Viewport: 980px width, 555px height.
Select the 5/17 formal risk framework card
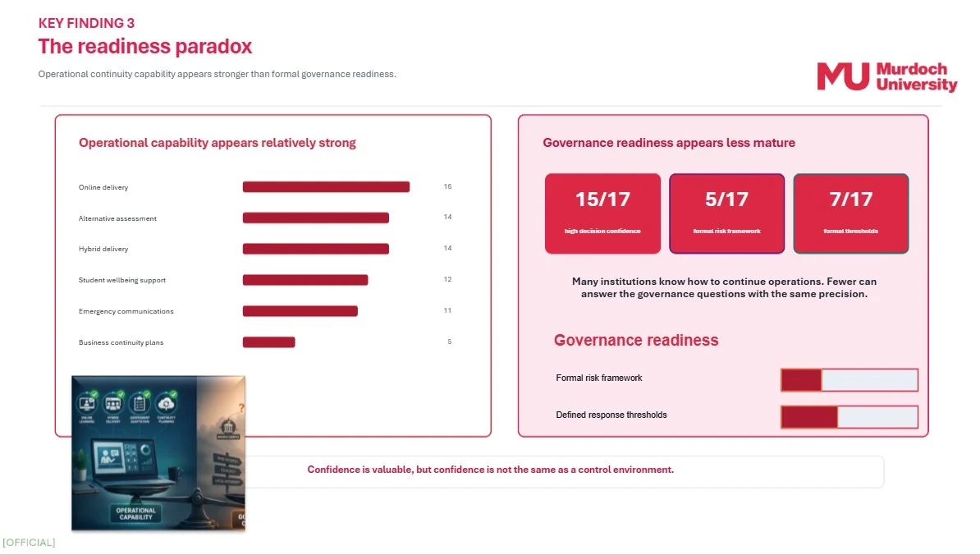coord(727,213)
